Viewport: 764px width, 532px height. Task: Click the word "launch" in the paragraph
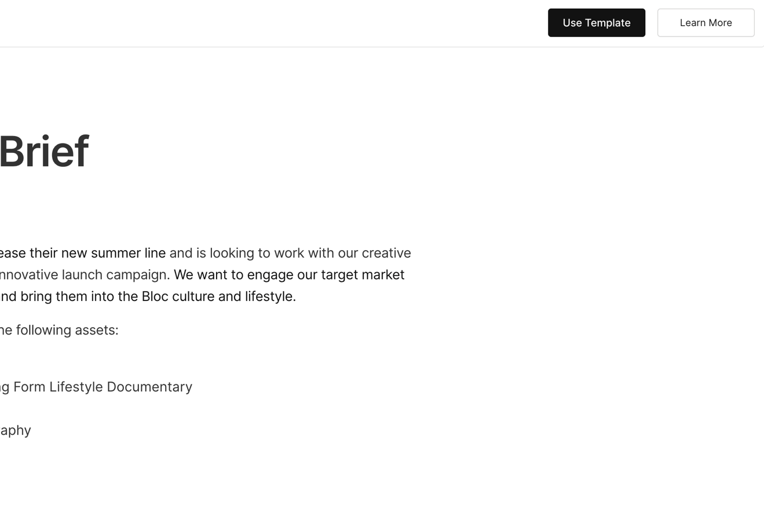pyautogui.click(x=82, y=274)
